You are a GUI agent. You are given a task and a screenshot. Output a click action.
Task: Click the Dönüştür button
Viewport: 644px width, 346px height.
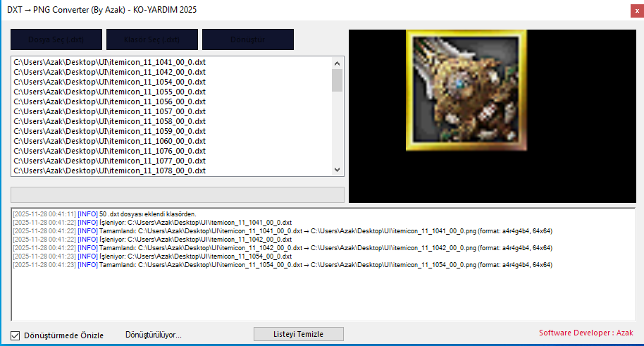[x=247, y=39]
